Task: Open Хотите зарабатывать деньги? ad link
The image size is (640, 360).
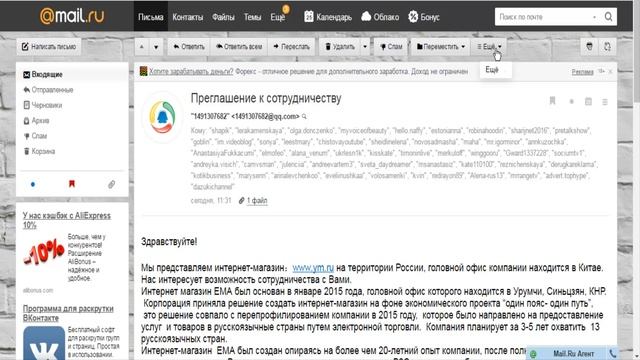Action: tap(191, 71)
